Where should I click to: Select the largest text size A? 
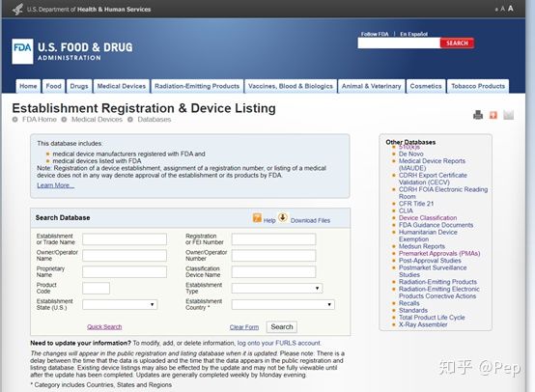click(511, 9)
